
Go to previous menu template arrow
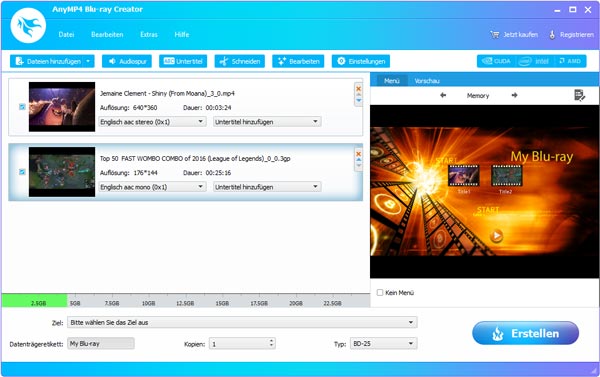[443, 95]
